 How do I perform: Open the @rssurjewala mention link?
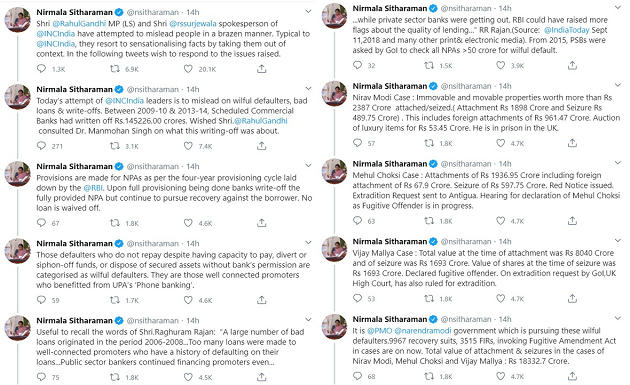pos(193,23)
